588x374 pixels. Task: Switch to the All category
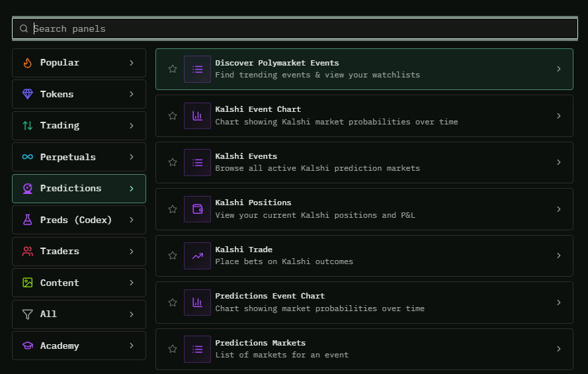click(x=48, y=314)
